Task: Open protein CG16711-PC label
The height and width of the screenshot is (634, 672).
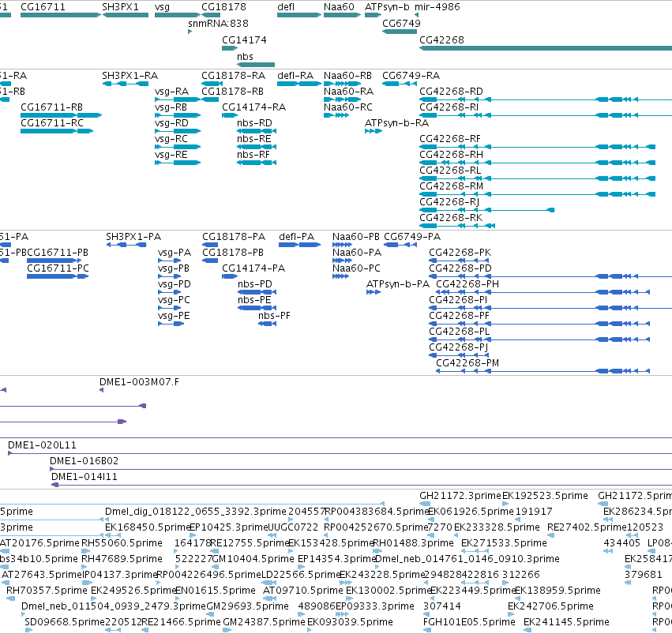Action: pyautogui.click(x=58, y=268)
